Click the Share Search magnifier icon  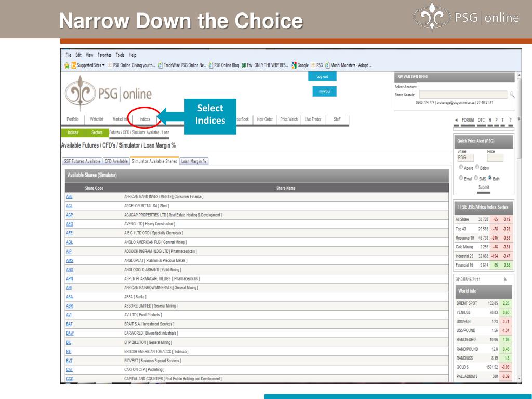click(512, 95)
